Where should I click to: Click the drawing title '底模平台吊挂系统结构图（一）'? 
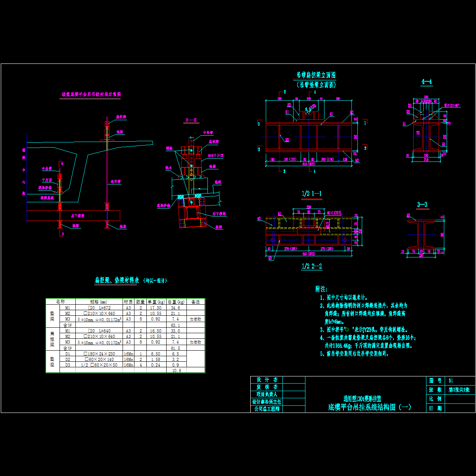pos(370,407)
